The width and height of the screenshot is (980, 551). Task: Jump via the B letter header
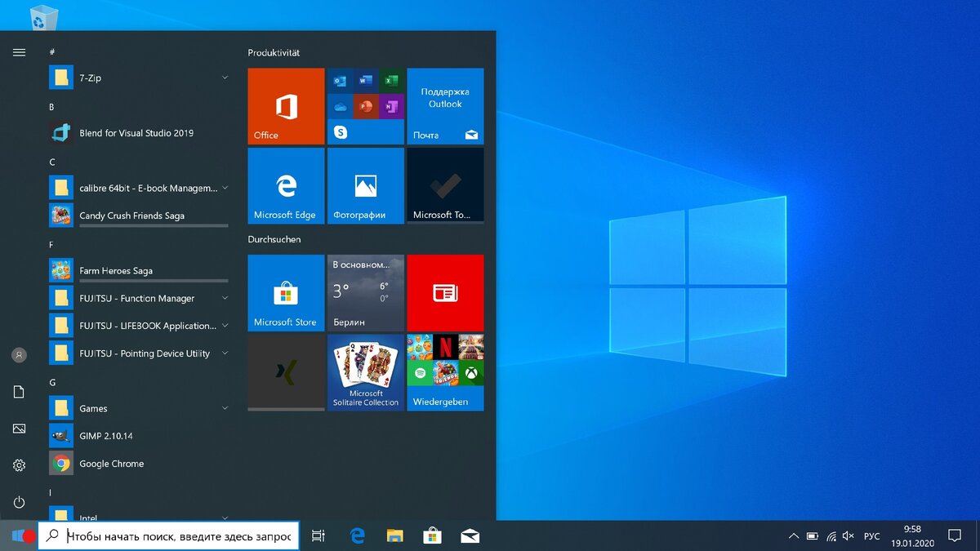tap(51, 107)
